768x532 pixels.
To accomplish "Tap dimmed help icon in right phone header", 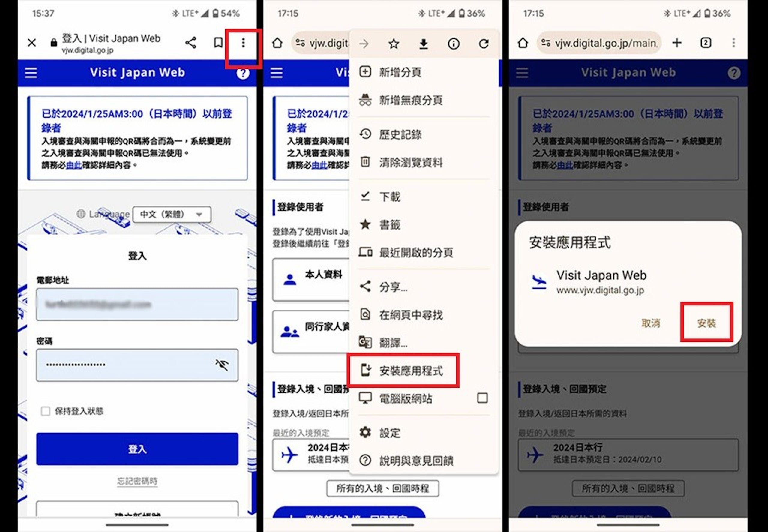I will (734, 73).
